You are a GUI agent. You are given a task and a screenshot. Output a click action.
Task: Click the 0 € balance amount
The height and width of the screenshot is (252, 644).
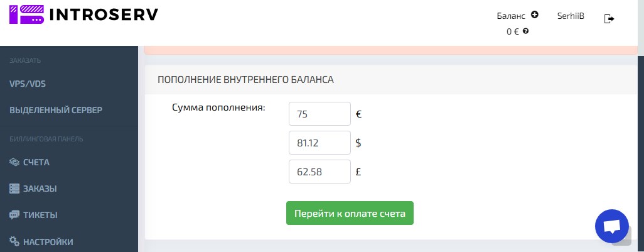coord(513,31)
